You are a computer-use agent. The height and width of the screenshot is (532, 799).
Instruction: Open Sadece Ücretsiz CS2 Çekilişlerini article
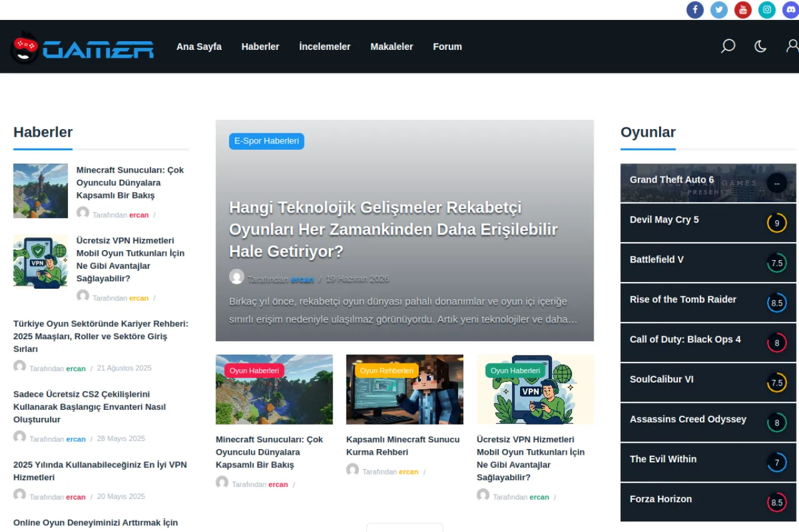tap(90, 407)
